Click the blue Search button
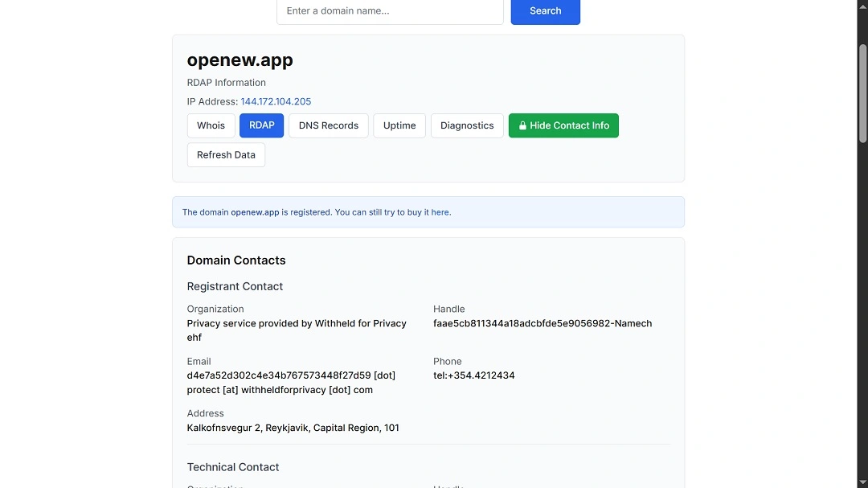This screenshot has height=488, width=868. coord(545,11)
